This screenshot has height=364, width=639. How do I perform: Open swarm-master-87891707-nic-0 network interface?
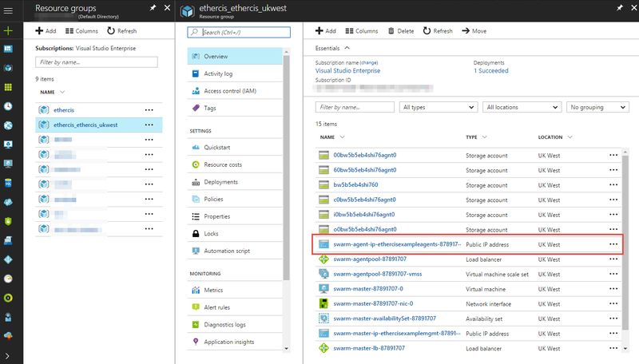tap(373, 304)
